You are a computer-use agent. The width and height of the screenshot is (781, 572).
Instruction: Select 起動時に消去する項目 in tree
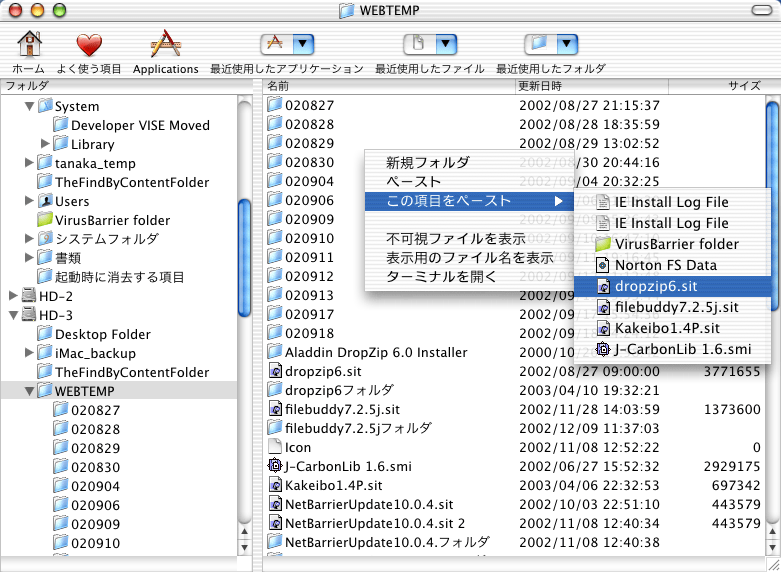coord(120,277)
